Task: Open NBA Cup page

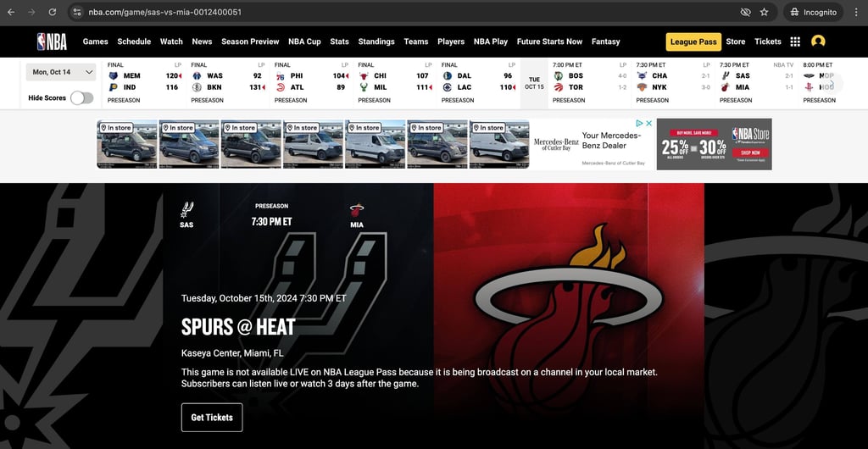Action: [304, 42]
